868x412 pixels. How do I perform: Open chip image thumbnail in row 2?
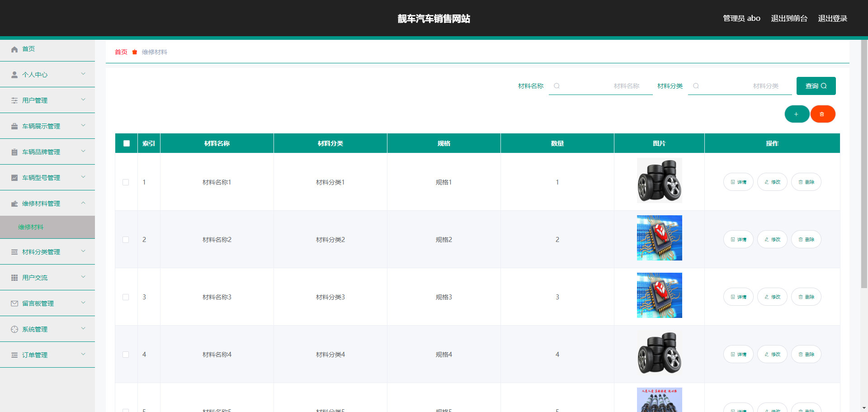tap(660, 238)
